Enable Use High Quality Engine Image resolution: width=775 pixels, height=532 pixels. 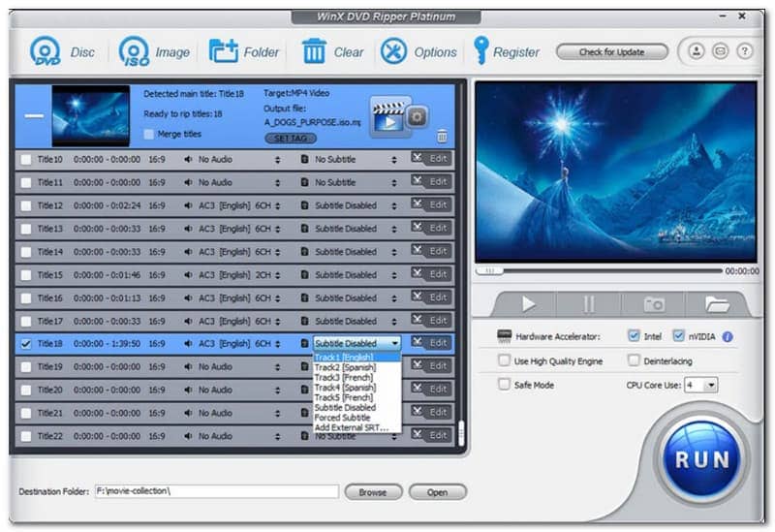pyautogui.click(x=504, y=360)
